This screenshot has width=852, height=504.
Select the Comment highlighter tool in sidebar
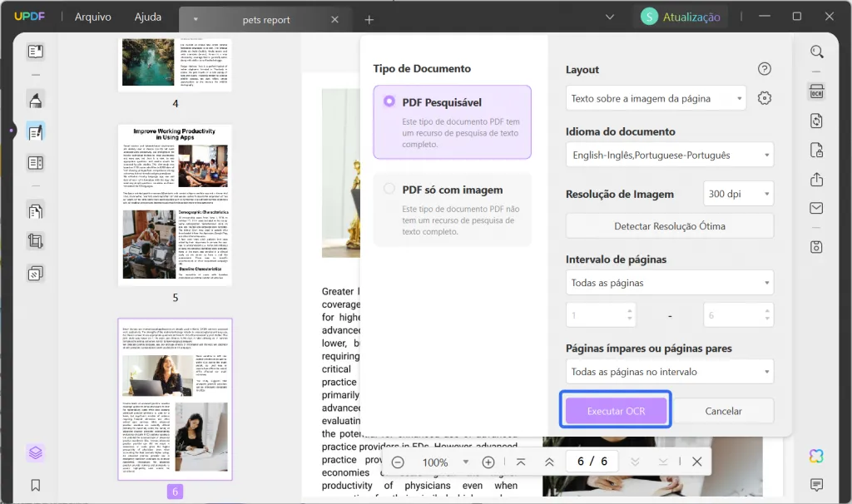point(35,101)
